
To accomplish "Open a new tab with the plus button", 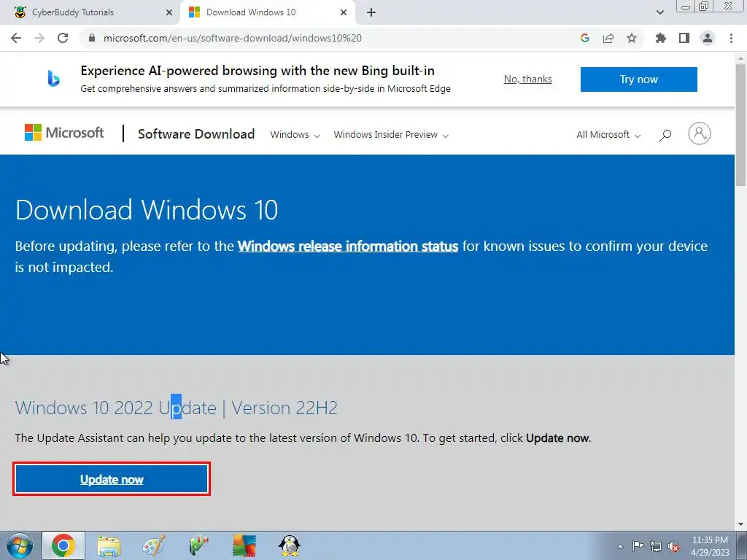I will [371, 13].
